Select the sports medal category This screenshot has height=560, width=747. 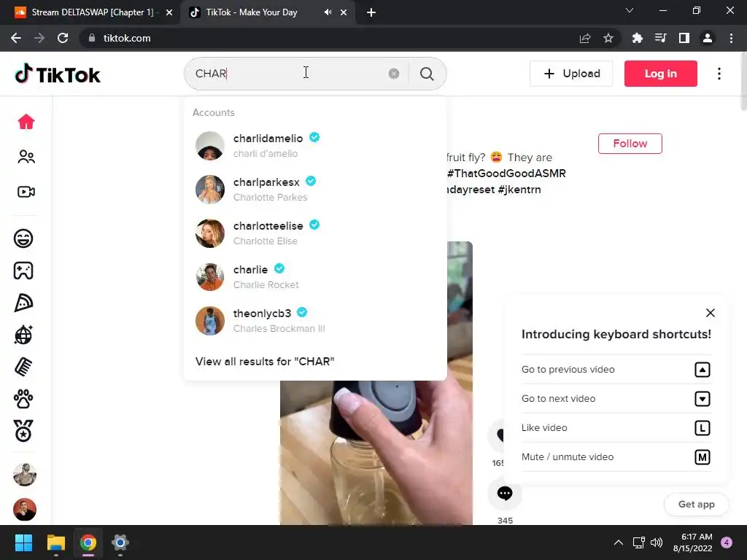tap(23, 431)
